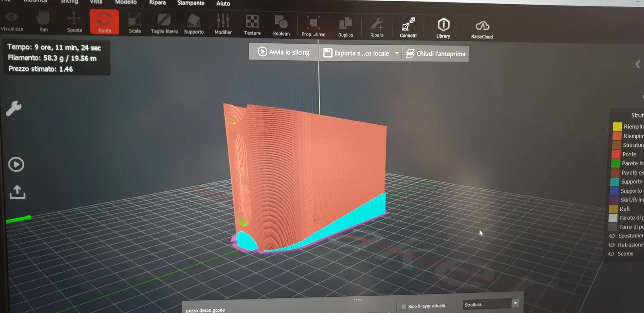Open the Aiuto menu
The image size is (644, 313).
[223, 3]
